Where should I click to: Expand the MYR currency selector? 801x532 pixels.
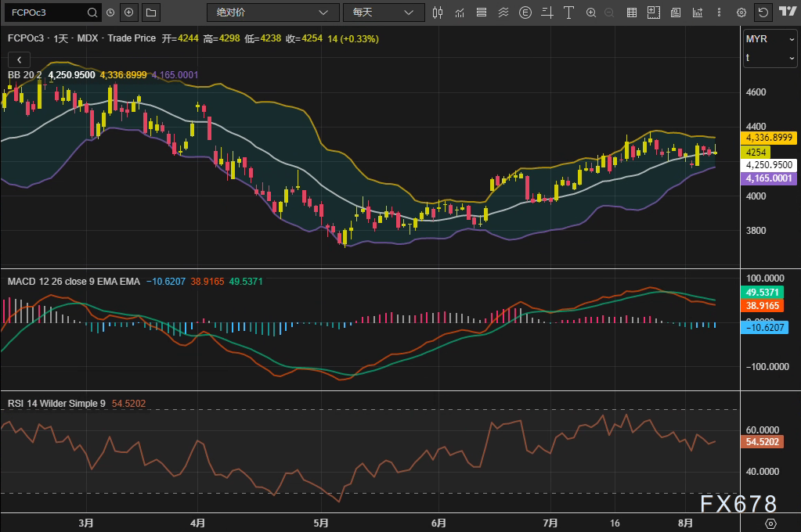click(770, 39)
